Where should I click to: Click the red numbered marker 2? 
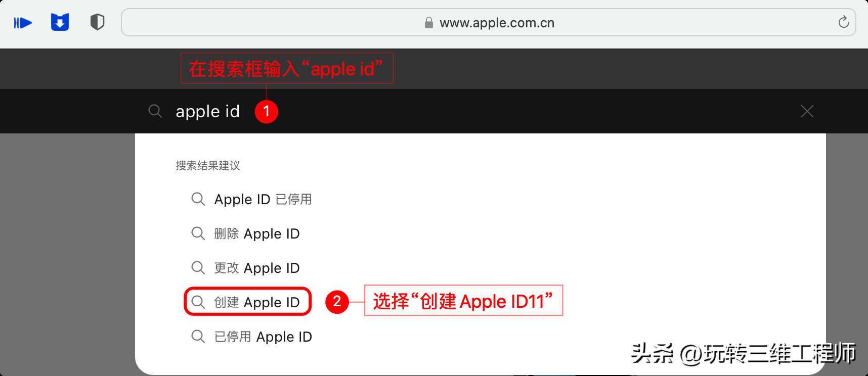337,302
